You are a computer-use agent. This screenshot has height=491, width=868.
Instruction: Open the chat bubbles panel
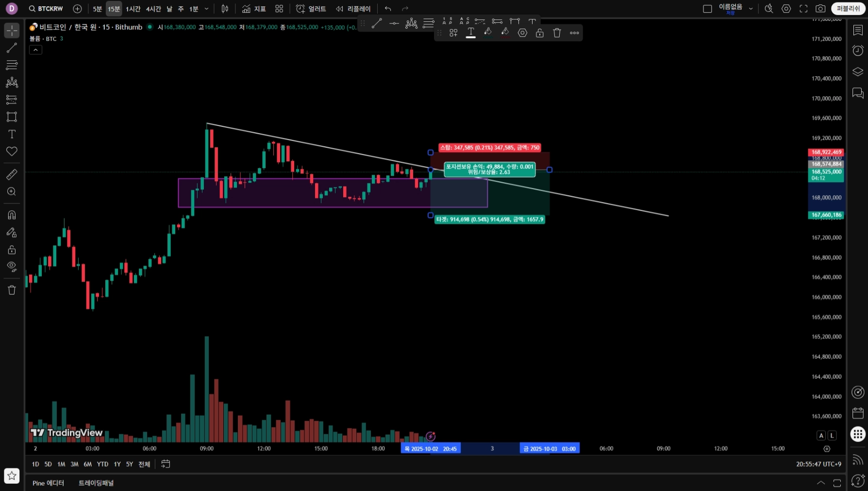[x=858, y=93]
